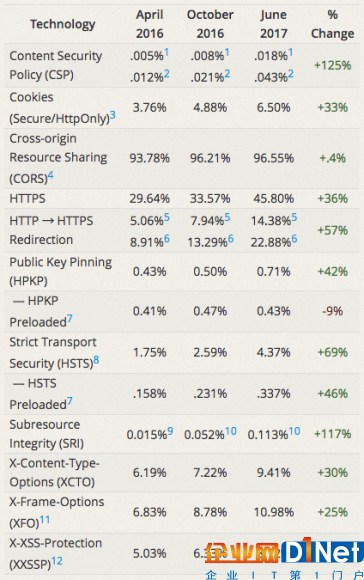Select the % Change column header
Viewport: 364px width, 580px height.
[333, 24]
